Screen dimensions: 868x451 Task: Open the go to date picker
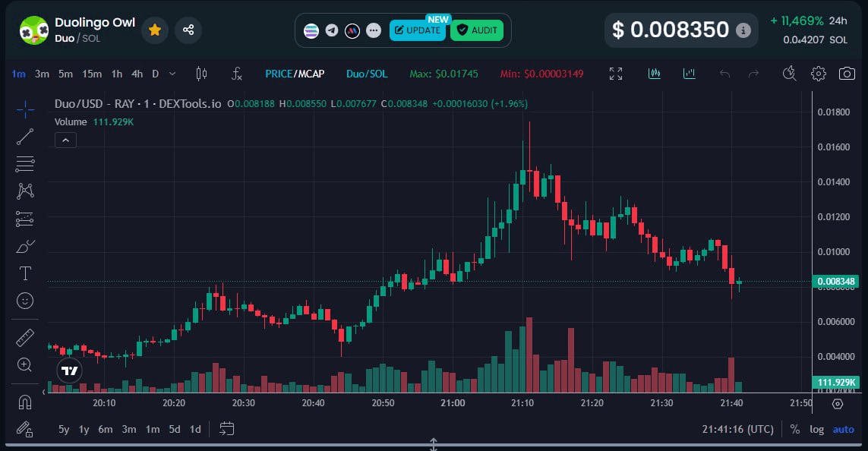[226, 429]
